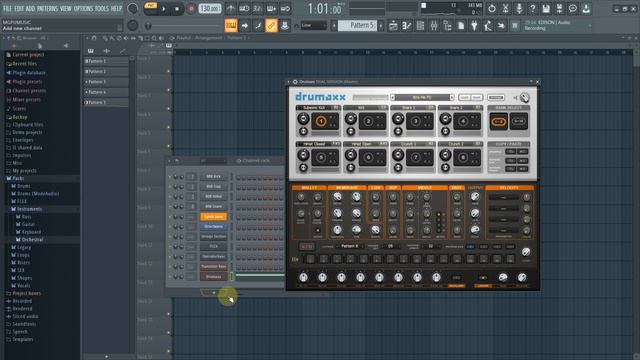Open the Drumaxx preset name dropdown
Viewport: 640px width, 360px height.
coord(422,98)
